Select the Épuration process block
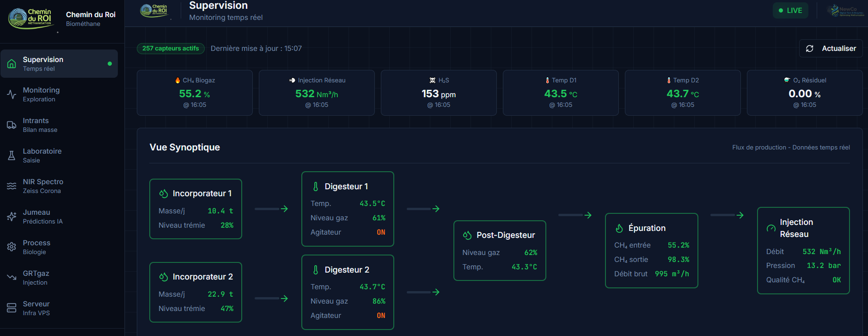868x336 pixels. click(x=651, y=250)
